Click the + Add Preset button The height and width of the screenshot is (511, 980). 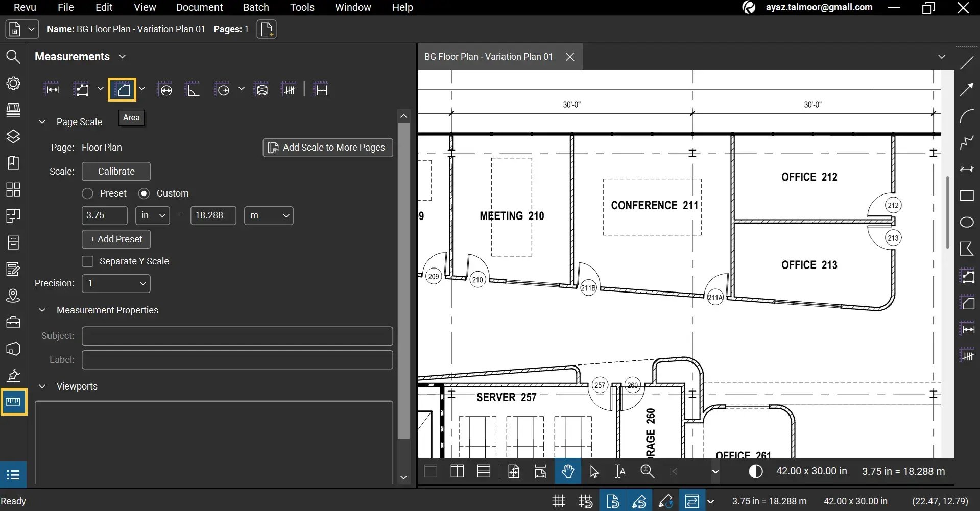116,239
